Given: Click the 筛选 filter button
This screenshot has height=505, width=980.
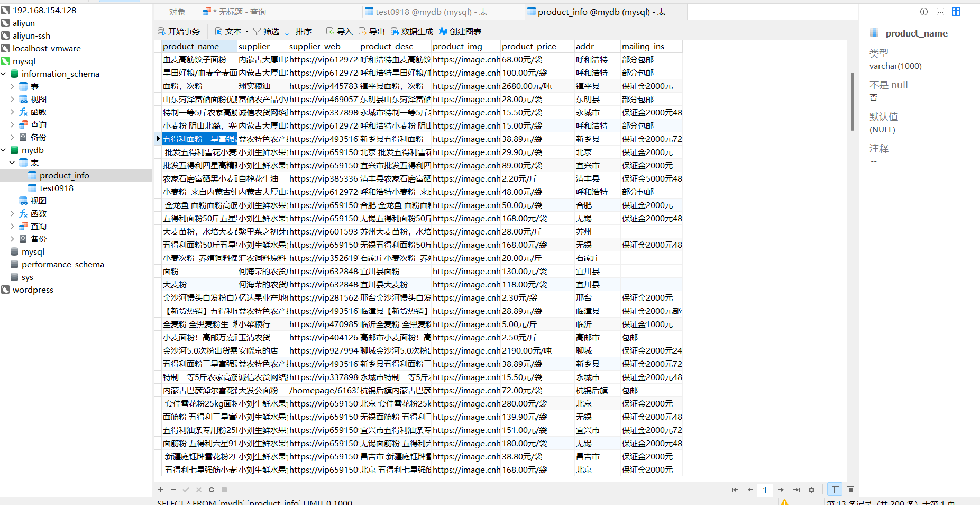Looking at the screenshot, I should [x=266, y=32].
